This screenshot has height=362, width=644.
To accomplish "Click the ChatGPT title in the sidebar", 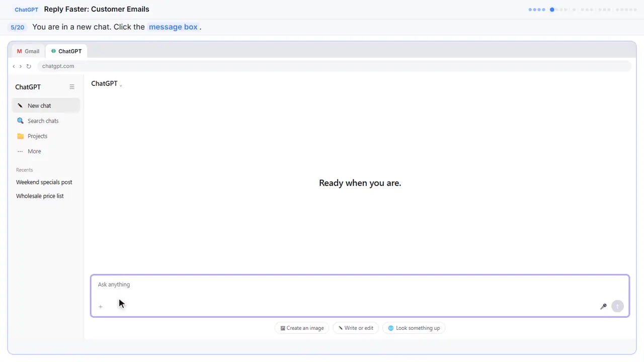I will (28, 87).
